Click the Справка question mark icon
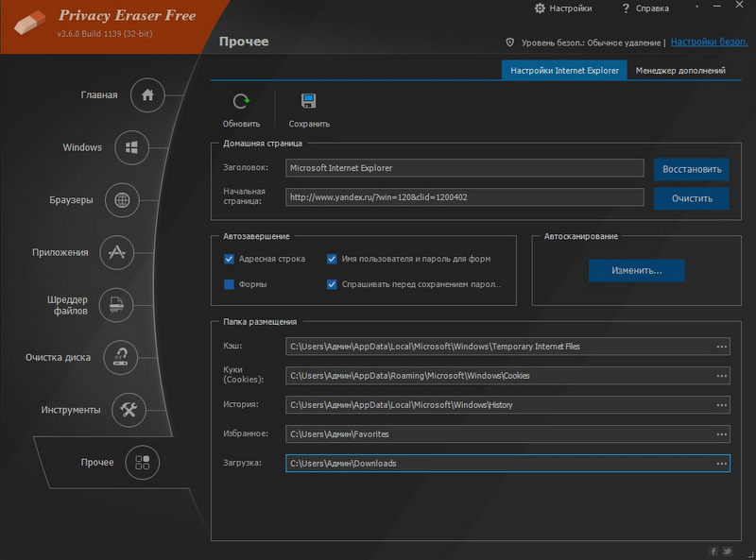Screen dimensions: 756x560 (x=626, y=8)
